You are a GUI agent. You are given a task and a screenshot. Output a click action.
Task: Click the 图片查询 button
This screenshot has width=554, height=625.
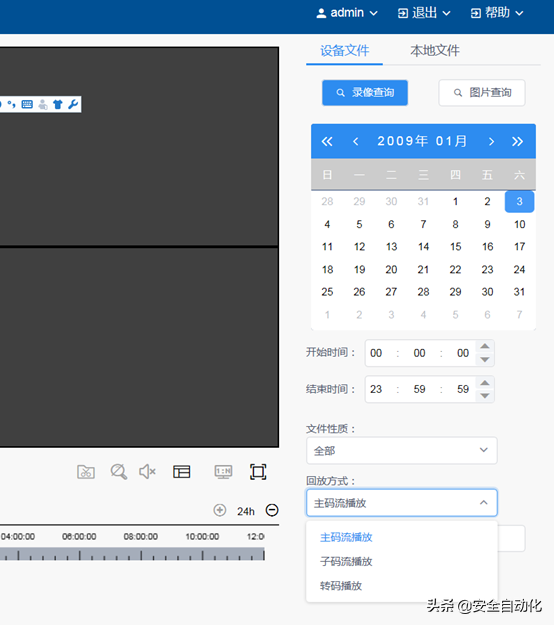coord(482,92)
